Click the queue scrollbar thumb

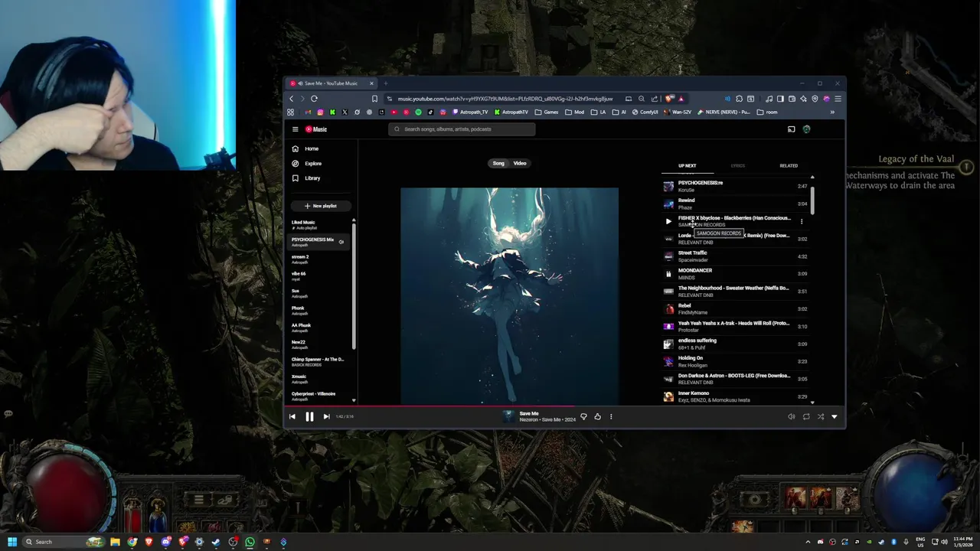point(812,200)
